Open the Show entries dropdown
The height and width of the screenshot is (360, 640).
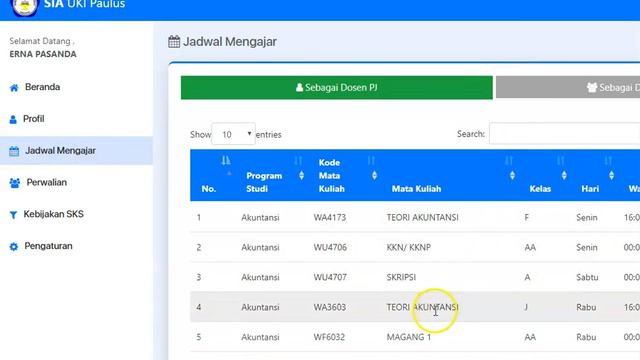pyautogui.click(x=233, y=134)
